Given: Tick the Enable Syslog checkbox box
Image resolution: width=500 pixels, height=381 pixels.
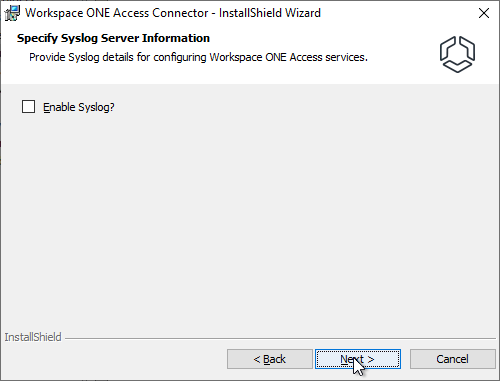Looking at the screenshot, I should 28,107.
